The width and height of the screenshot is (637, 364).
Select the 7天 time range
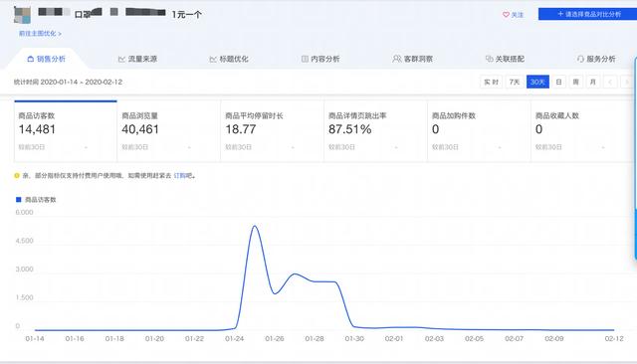click(515, 82)
